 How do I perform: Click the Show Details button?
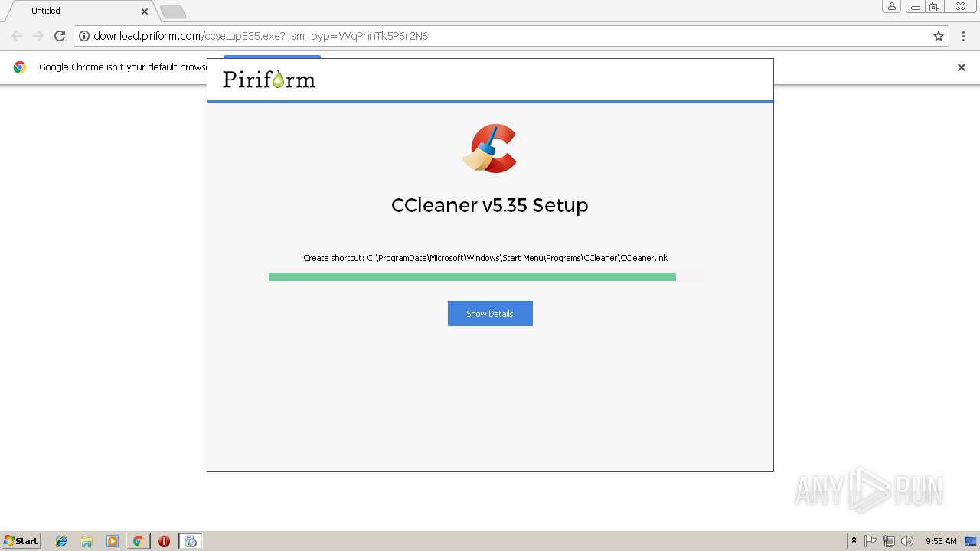click(x=490, y=313)
